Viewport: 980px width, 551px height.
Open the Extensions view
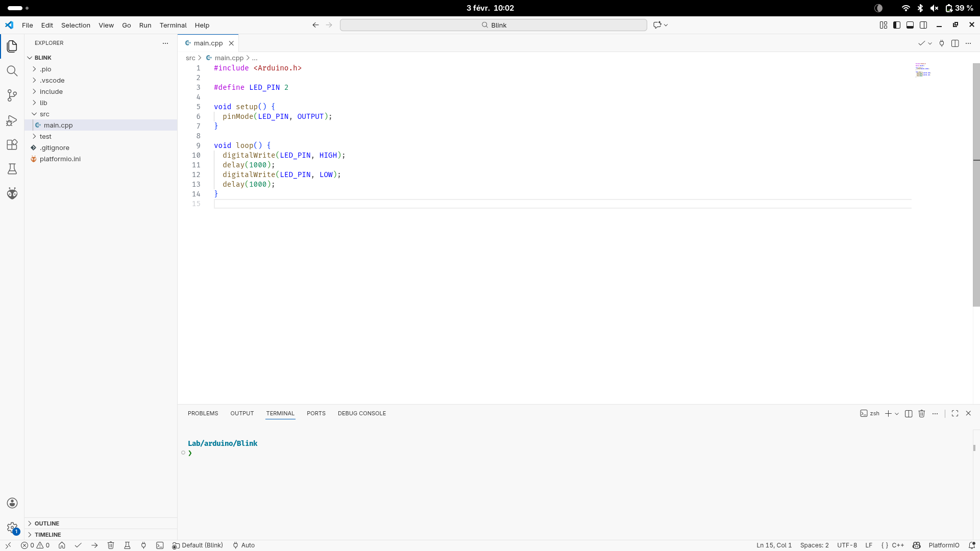click(12, 145)
